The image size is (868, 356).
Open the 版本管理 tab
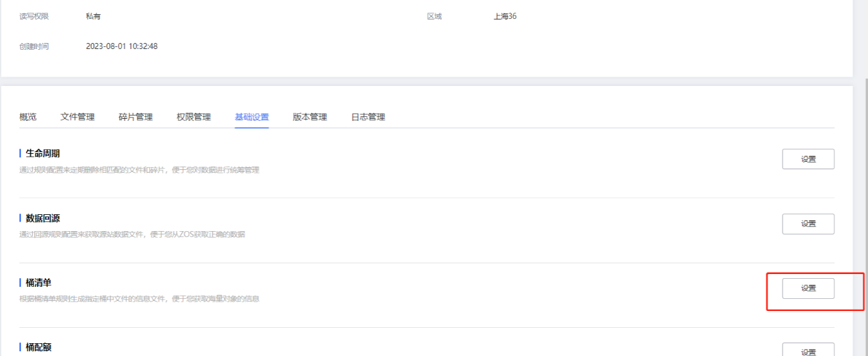tap(310, 117)
